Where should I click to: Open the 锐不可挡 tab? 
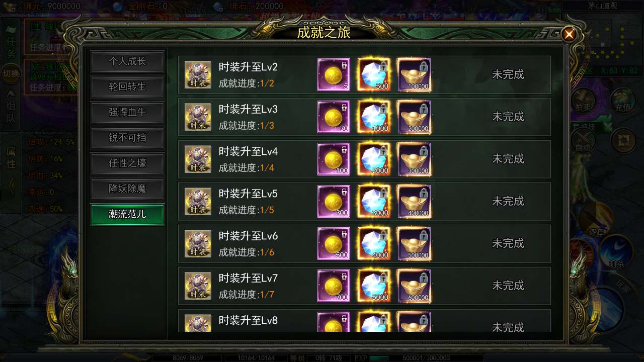(127, 138)
